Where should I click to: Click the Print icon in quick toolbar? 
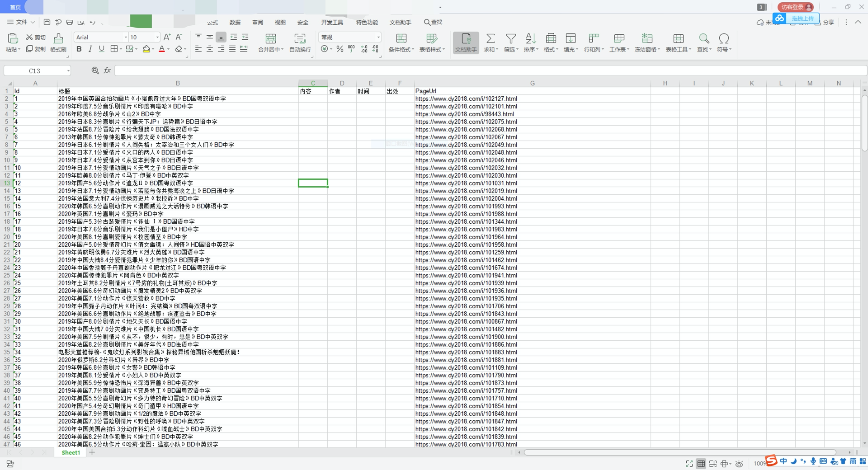pyautogui.click(x=70, y=22)
